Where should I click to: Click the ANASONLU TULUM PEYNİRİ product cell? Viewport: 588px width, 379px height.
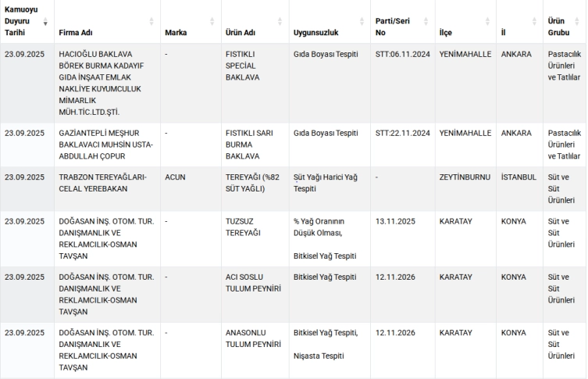(x=252, y=339)
